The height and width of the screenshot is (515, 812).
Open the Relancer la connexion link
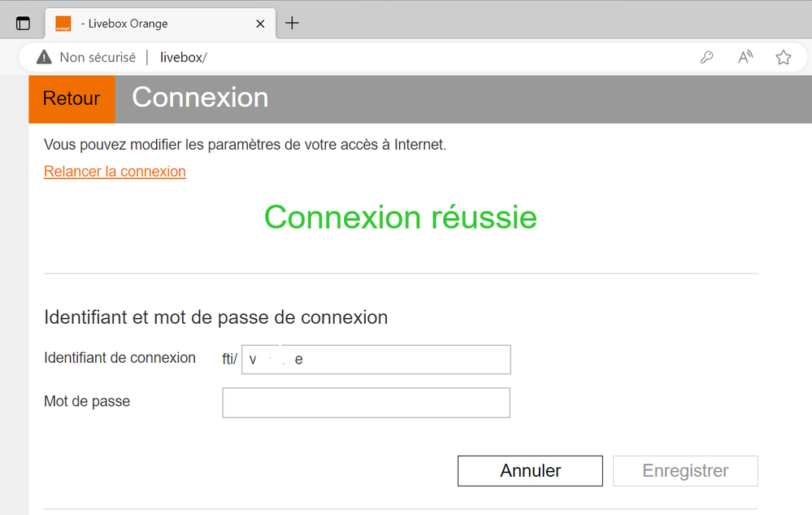pyautogui.click(x=115, y=172)
